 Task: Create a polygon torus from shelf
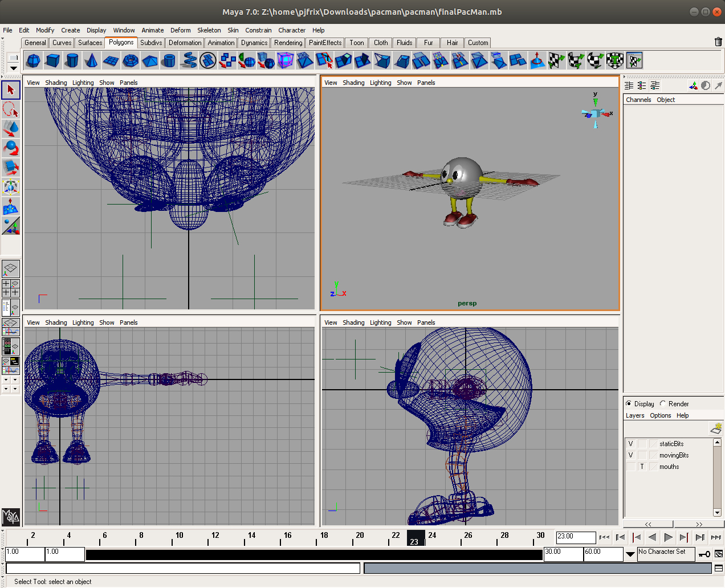[131, 60]
